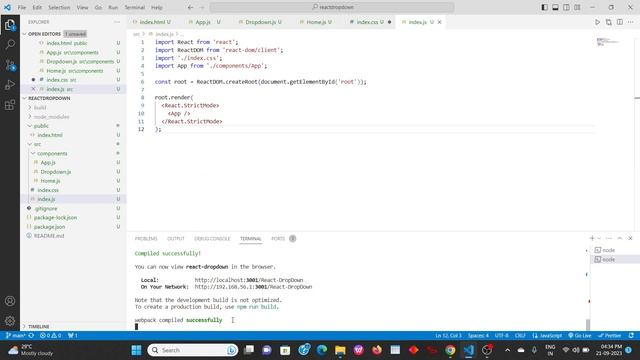This screenshot has height=360, width=640.
Task: Collapse the src folder
Action: coord(37,144)
